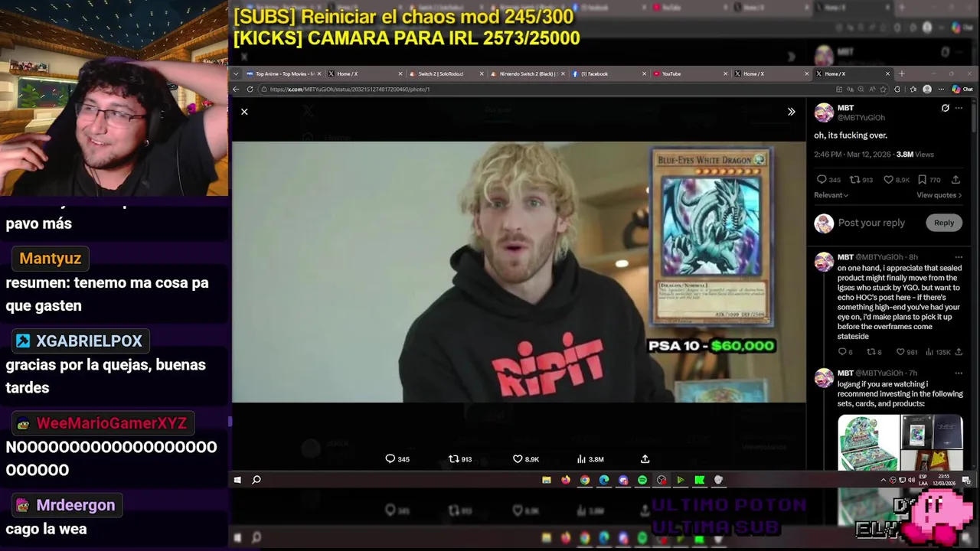Open the taskbar clock showing 23:55
The height and width of the screenshot is (551, 980).
coord(944,480)
